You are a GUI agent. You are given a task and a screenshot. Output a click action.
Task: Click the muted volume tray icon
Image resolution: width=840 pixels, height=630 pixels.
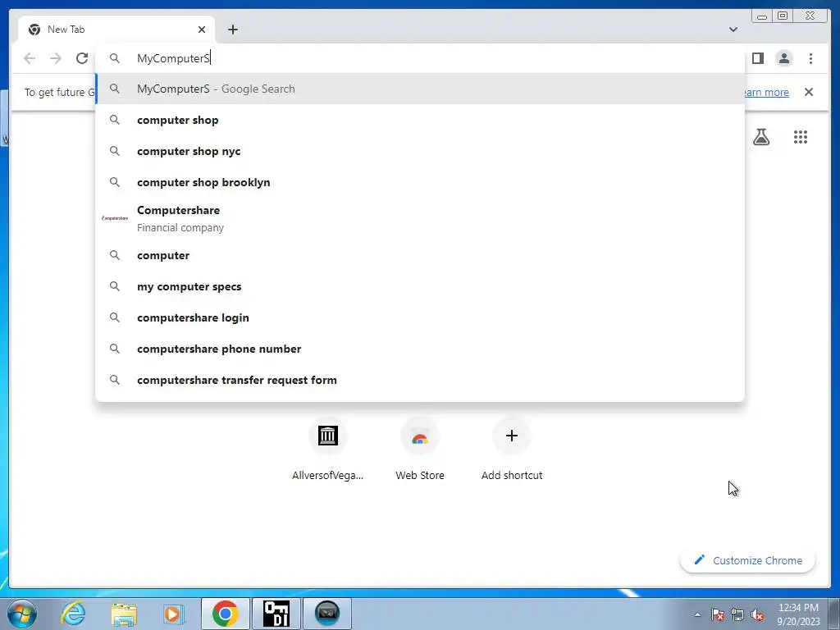[x=757, y=614]
